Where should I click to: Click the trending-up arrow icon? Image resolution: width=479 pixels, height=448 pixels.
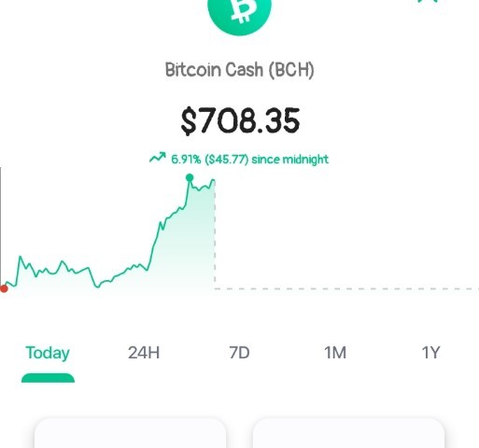(x=158, y=158)
